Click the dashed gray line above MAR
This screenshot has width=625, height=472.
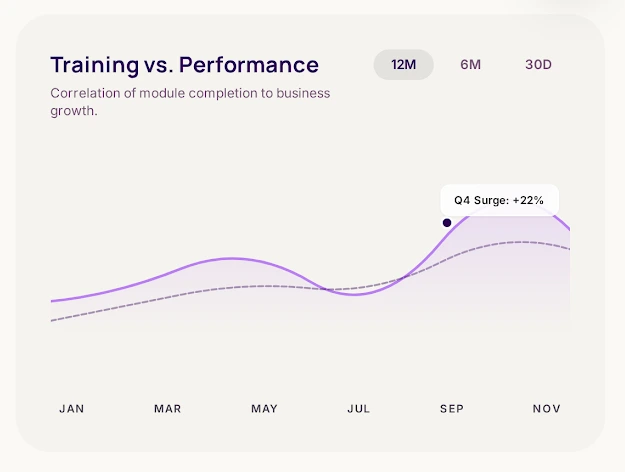pyautogui.click(x=167, y=296)
